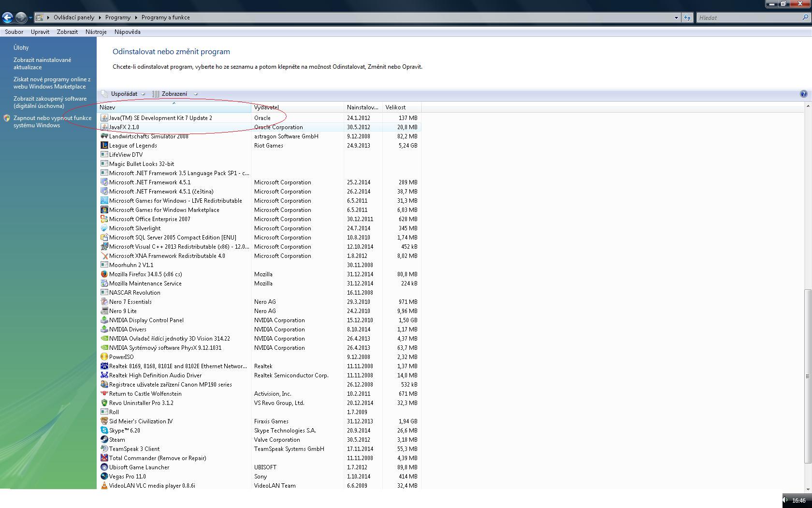Click the Mozilla Firefox icon in the list

pos(104,274)
